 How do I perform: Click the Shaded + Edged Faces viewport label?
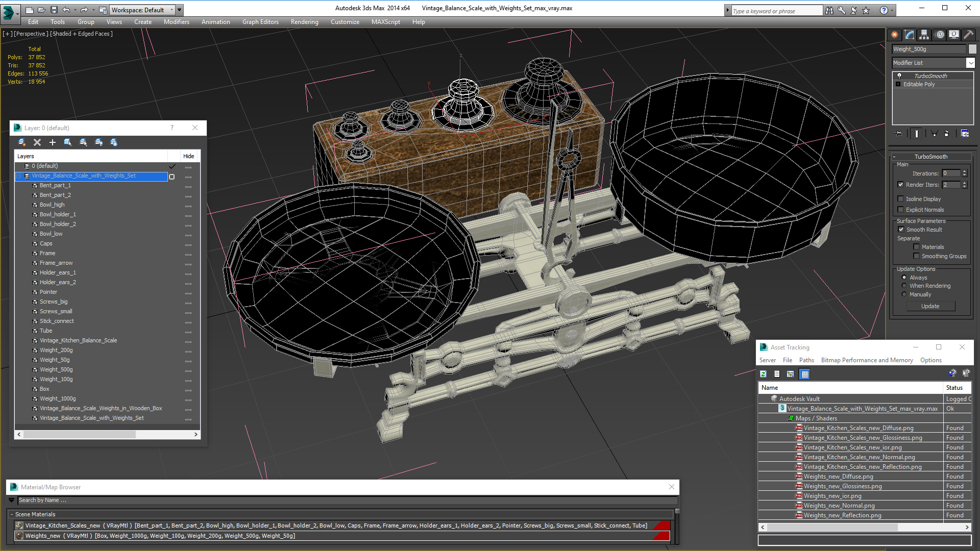pyautogui.click(x=81, y=34)
